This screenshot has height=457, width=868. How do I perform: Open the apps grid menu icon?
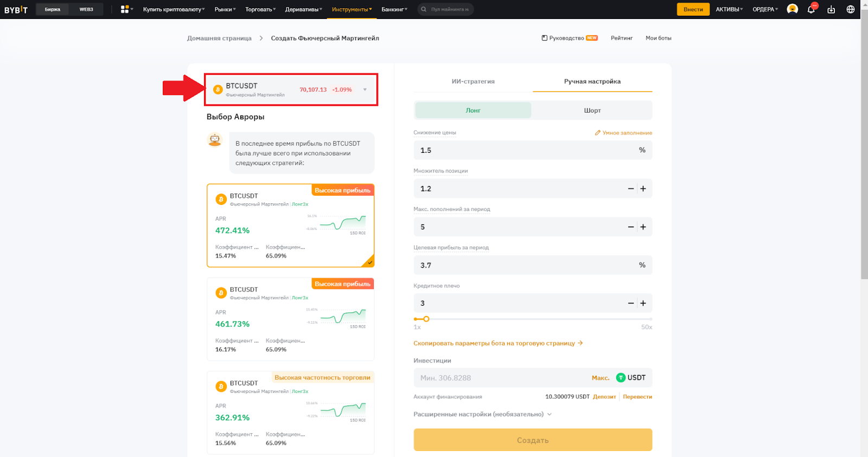(x=125, y=9)
